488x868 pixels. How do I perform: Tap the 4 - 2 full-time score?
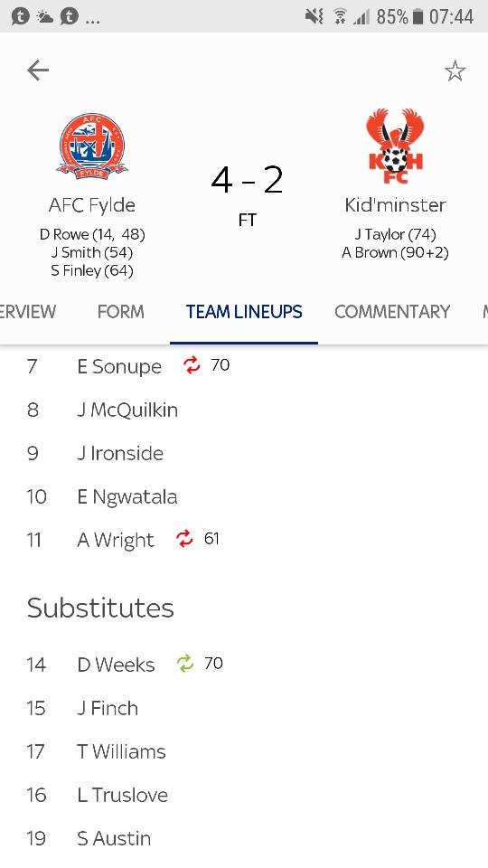tap(247, 181)
